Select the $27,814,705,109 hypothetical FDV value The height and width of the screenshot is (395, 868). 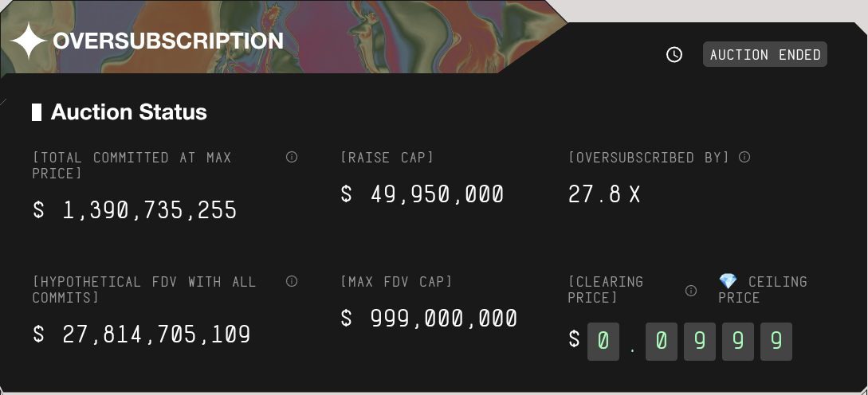tap(142, 334)
